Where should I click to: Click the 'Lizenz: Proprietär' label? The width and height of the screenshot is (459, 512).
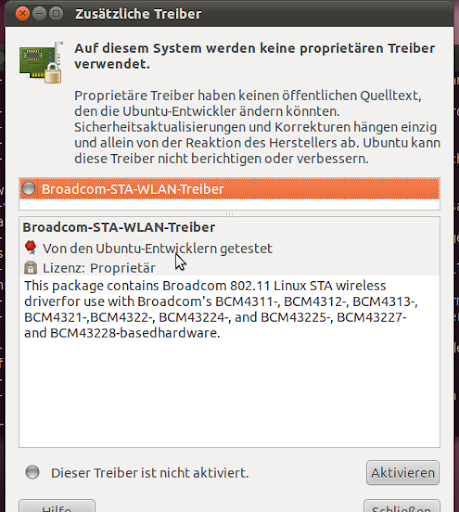[x=99, y=268]
